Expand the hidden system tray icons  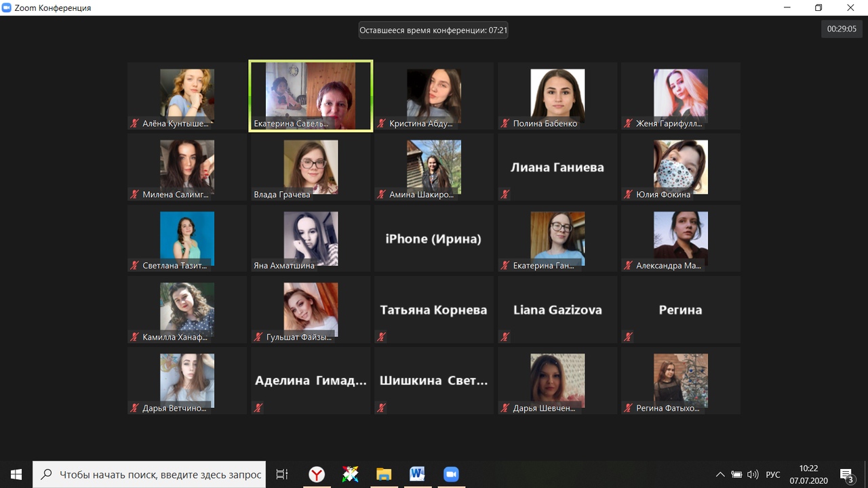[x=720, y=474]
